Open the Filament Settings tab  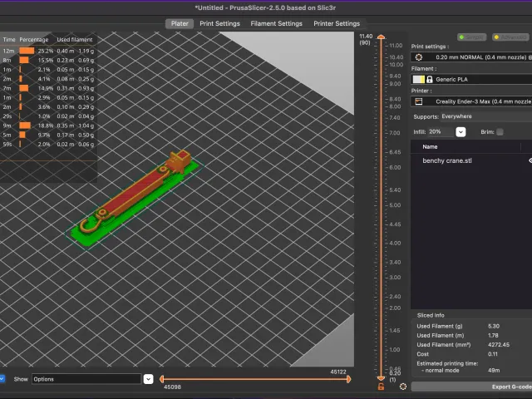click(276, 23)
